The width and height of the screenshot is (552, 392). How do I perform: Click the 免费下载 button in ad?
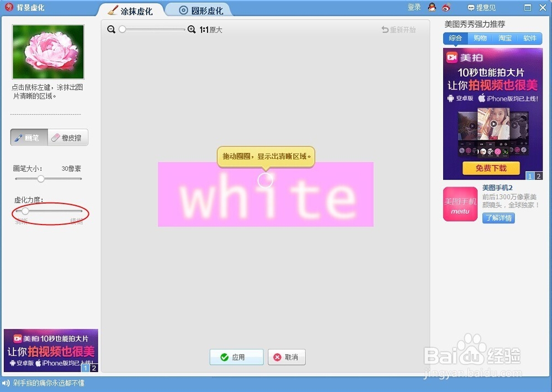click(491, 168)
